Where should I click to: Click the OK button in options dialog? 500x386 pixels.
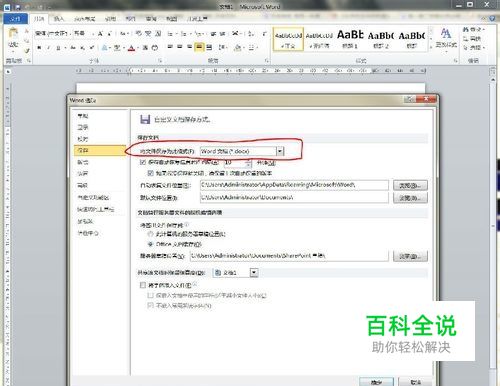pos(376,382)
